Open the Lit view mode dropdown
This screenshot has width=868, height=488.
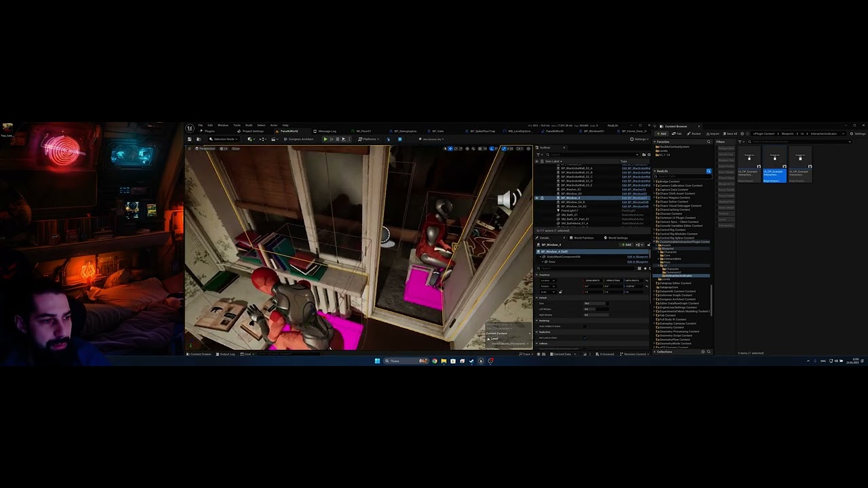pyautogui.click(x=224, y=148)
